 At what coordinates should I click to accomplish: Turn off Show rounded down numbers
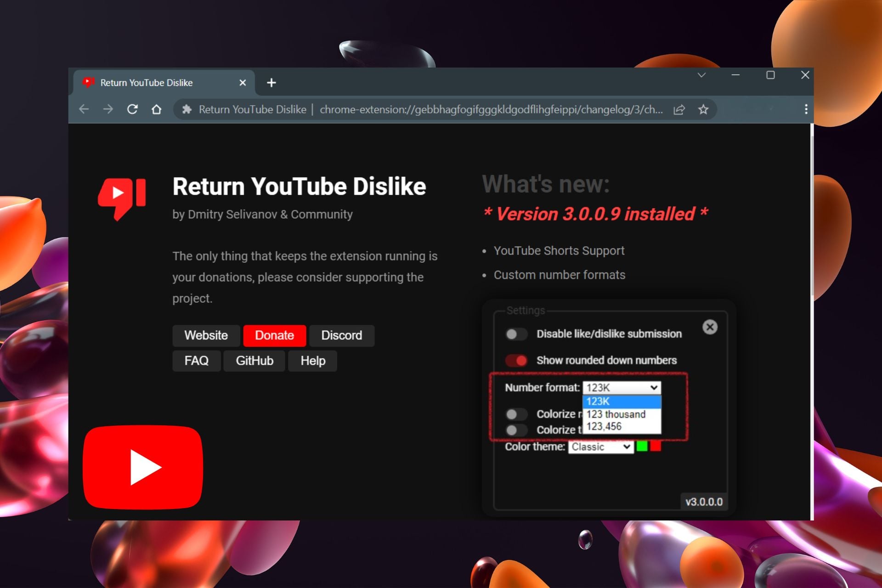pyautogui.click(x=516, y=361)
